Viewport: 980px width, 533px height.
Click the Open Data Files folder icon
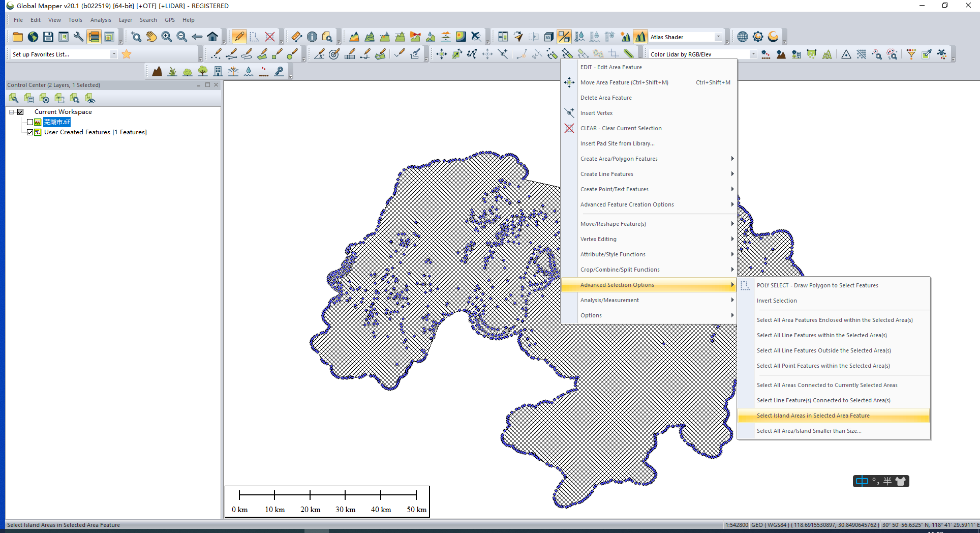click(x=18, y=37)
